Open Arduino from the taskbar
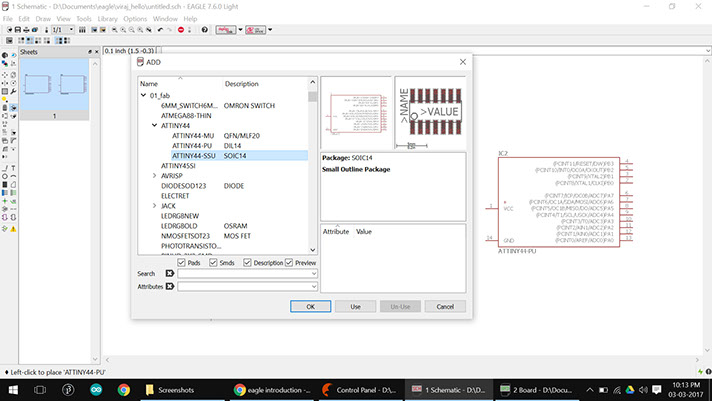 pyautogui.click(x=96, y=390)
